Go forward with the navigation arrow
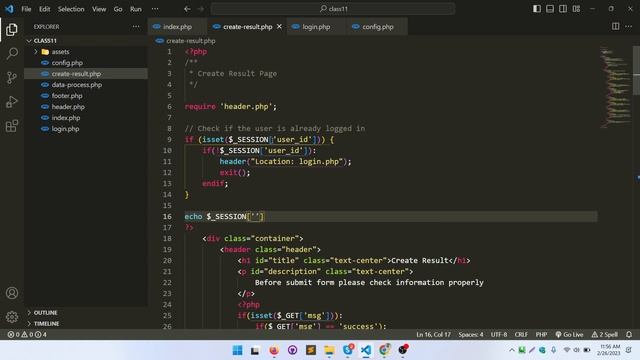This screenshot has width=640, height=360. pyautogui.click(x=200, y=9)
